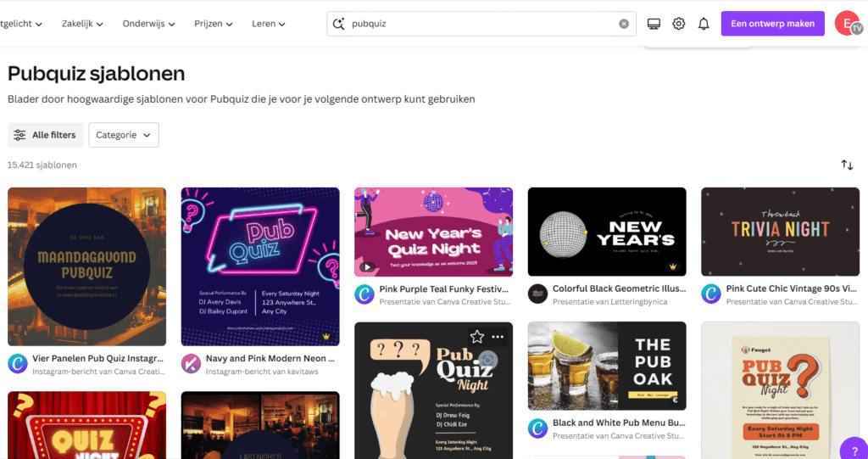The width and height of the screenshot is (868, 459).
Task: Click the video play badge on New Year's Quiz Night
Action: [366, 267]
